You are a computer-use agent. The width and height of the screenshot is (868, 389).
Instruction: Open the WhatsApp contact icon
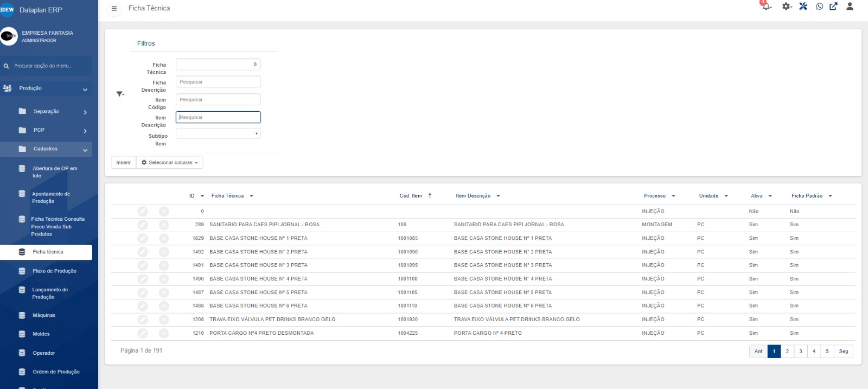tap(819, 7)
